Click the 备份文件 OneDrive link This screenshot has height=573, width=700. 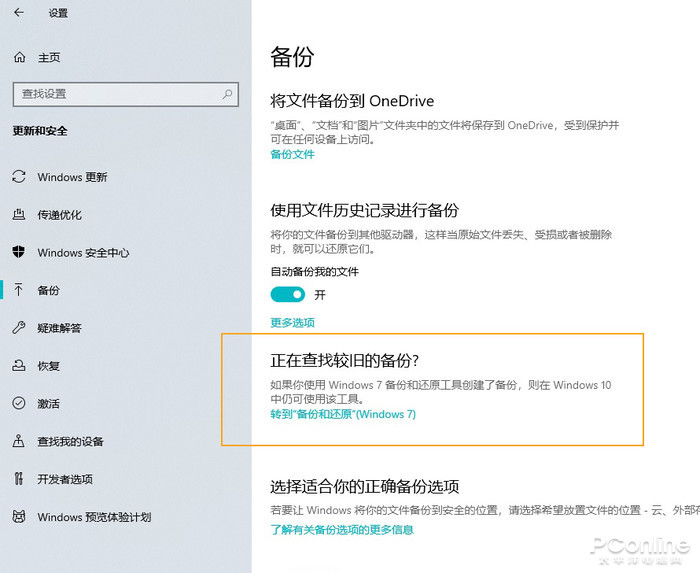tap(292, 155)
